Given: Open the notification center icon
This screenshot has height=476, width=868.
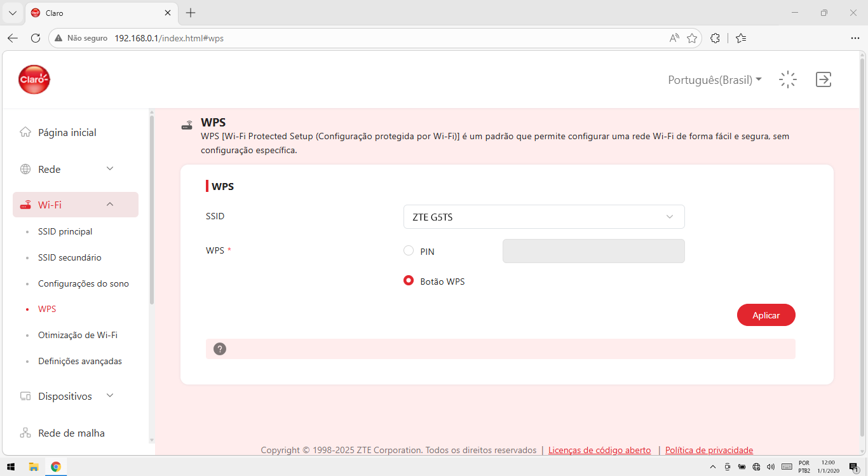Looking at the screenshot, I should 853,467.
